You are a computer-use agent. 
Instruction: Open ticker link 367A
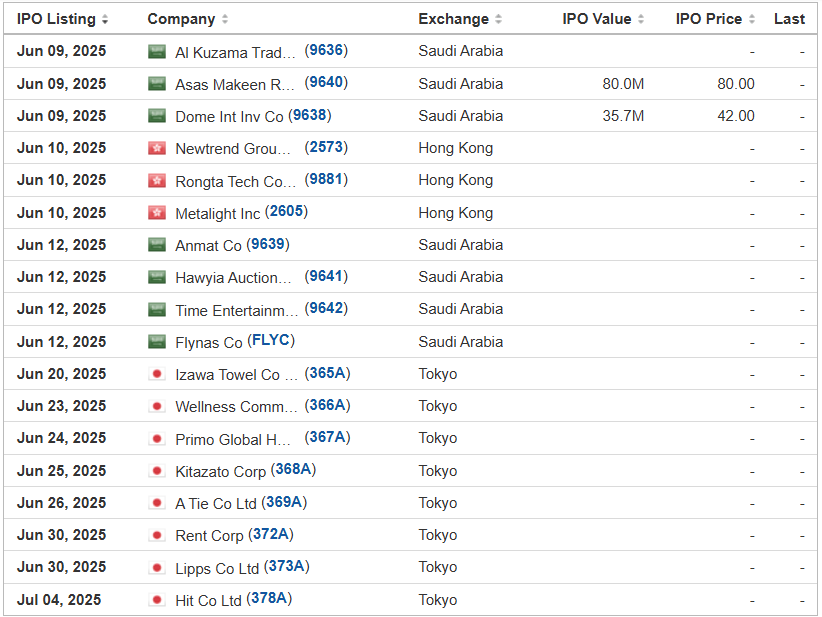[x=328, y=437]
